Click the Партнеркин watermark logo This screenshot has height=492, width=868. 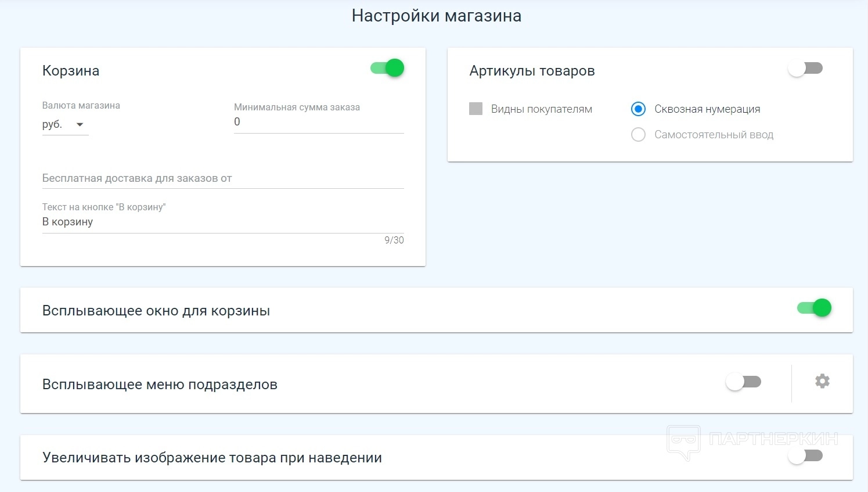pos(752,441)
